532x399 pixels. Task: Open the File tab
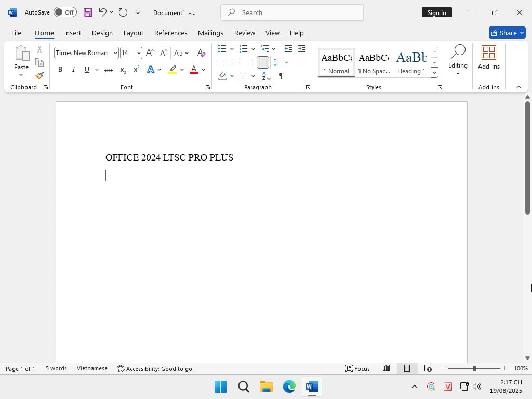tap(16, 33)
